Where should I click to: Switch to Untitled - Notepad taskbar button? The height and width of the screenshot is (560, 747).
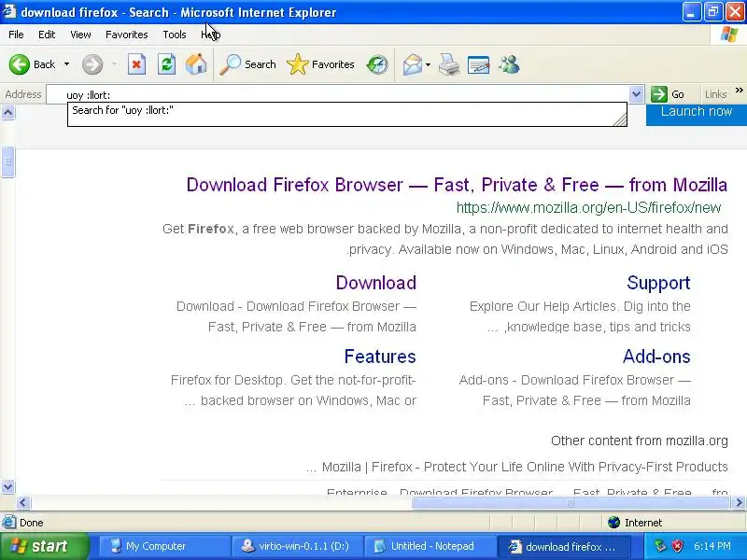coord(430,547)
